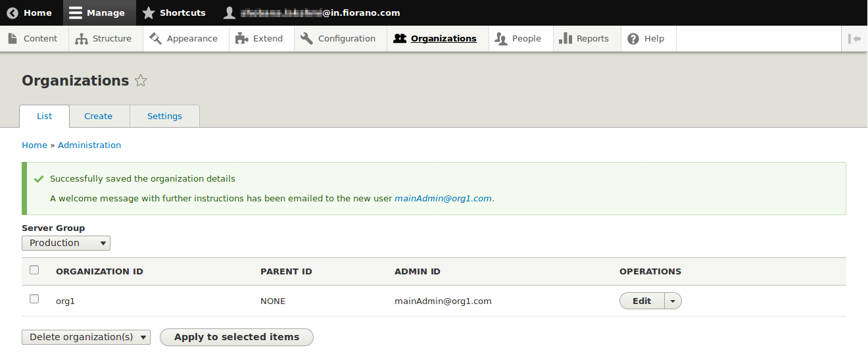
Task: Open the Delete organization(s) action dropdown
Action: coord(86,337)
